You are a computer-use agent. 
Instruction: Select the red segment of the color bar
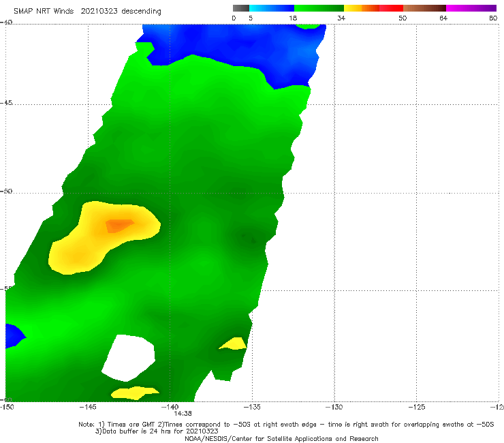pyautogui.click(x=391, y=8)
